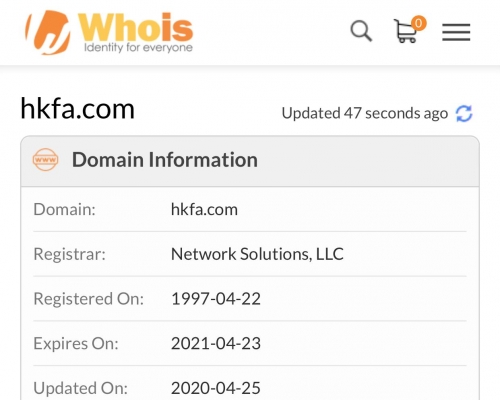Click the cart item count badge
The width and height of the screenshot is (500, 400).
tap(419, 23)
